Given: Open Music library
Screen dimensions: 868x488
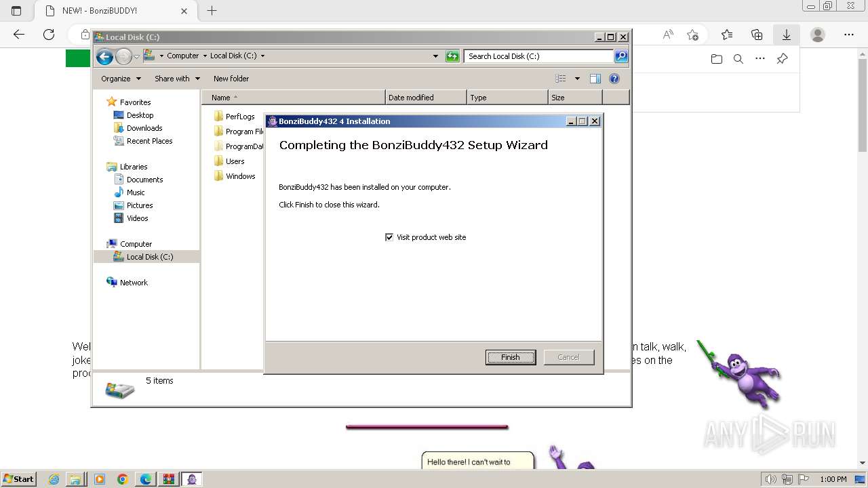Looking at the screenshot, I should pyautogui.click(x=129, y=192).
